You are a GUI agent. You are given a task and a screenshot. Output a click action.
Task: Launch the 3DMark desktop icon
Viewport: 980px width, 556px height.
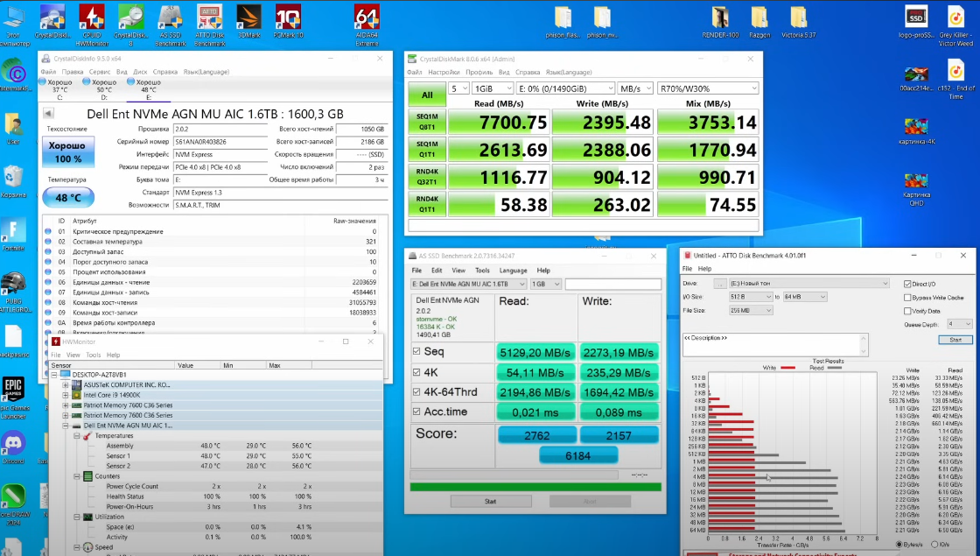coord(248,23)
